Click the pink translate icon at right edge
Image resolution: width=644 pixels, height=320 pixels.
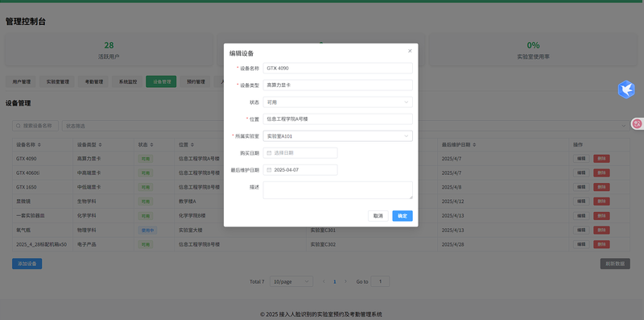click(638, 123)
